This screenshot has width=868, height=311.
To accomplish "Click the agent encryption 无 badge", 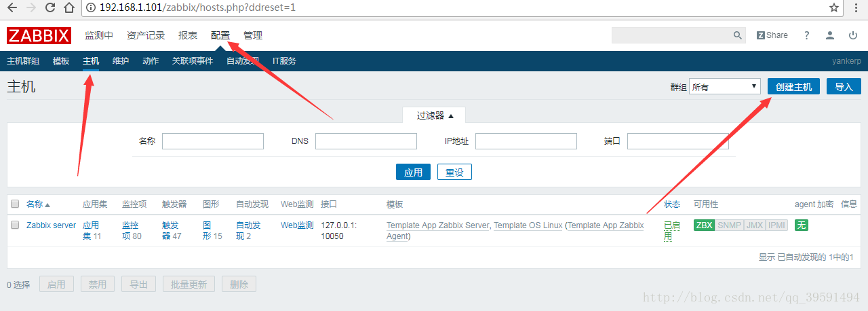I will click(802, 225).
